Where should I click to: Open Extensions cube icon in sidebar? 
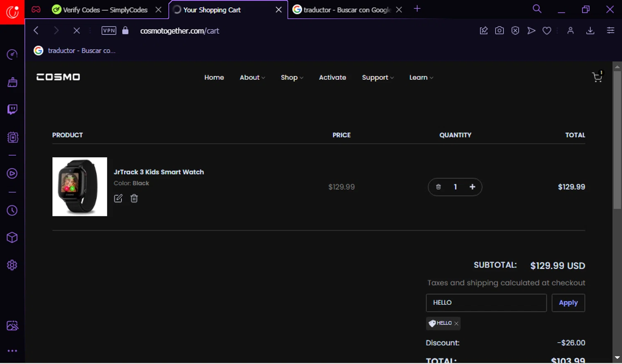pyautogui.click(x=12, y=238)
